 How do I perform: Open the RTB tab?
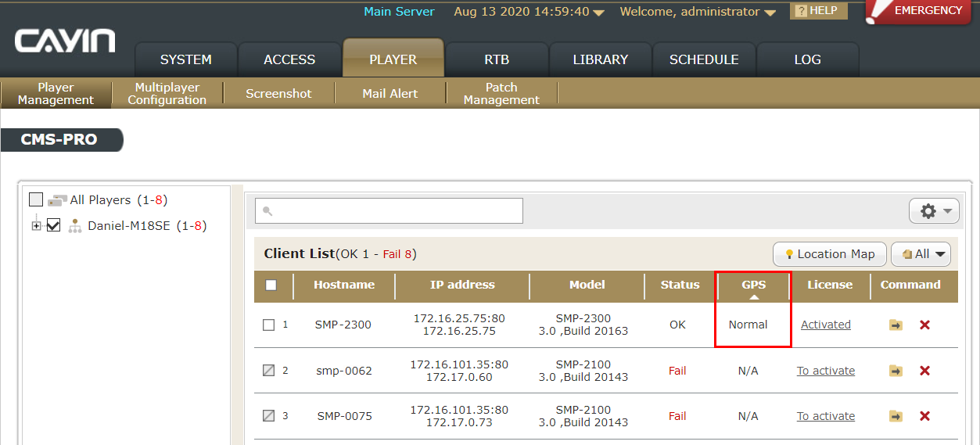(x=497, y=59)
